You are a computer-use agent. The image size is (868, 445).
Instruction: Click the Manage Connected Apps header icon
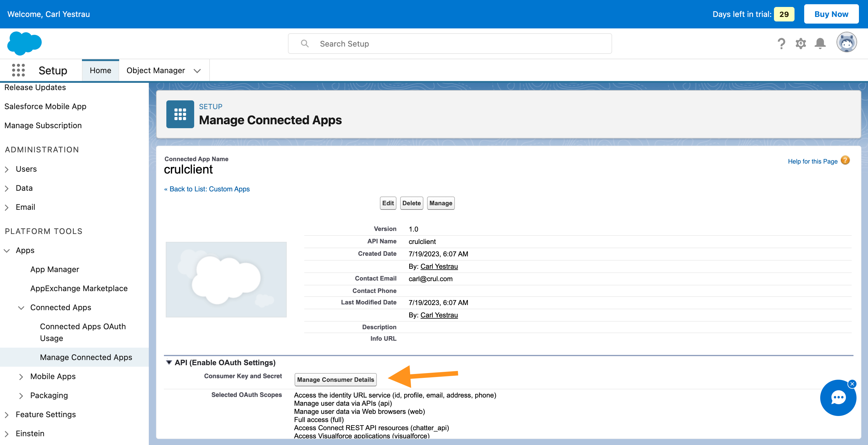pos(180,114)
